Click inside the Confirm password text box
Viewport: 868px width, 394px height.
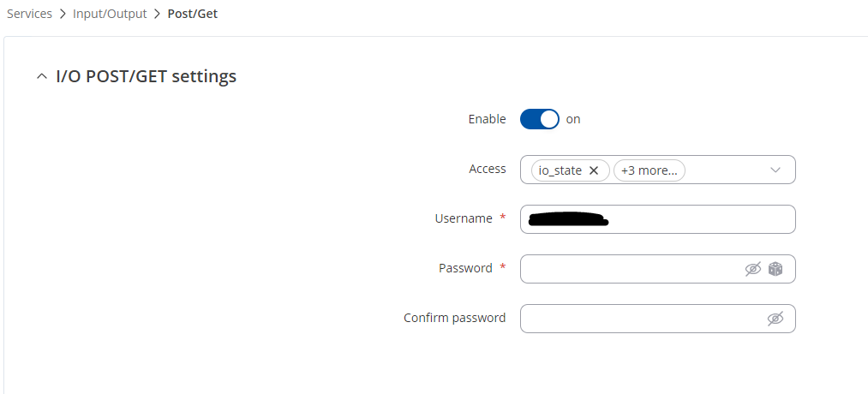[x=638, y=319]
